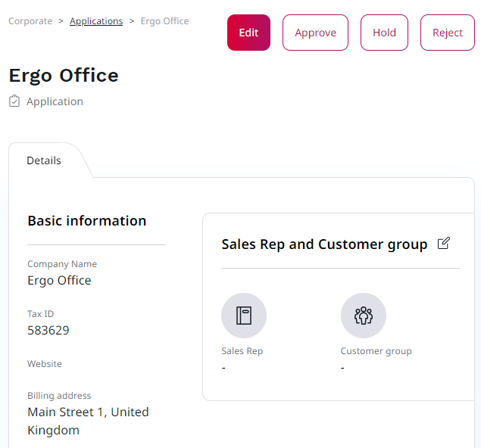Click the Ergo Office page title
The height and width of the screenshot is (448, 481).
tap(64, 76)
